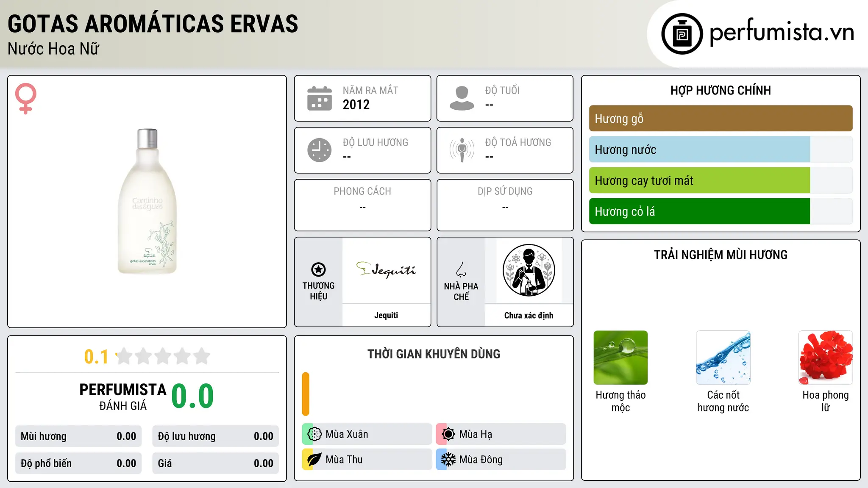The width and height of the screenshot is (868, 488).
Task: Click the Mùi hương score row
Action: pos(78,436)
